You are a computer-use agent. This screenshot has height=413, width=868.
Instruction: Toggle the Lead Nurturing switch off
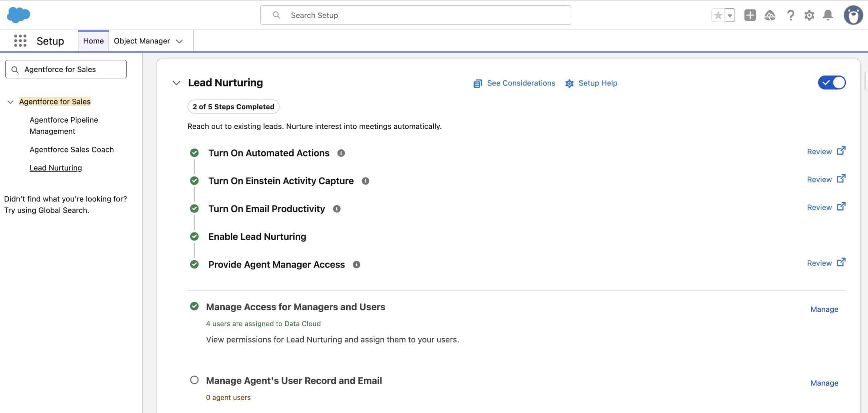[831, 82]
